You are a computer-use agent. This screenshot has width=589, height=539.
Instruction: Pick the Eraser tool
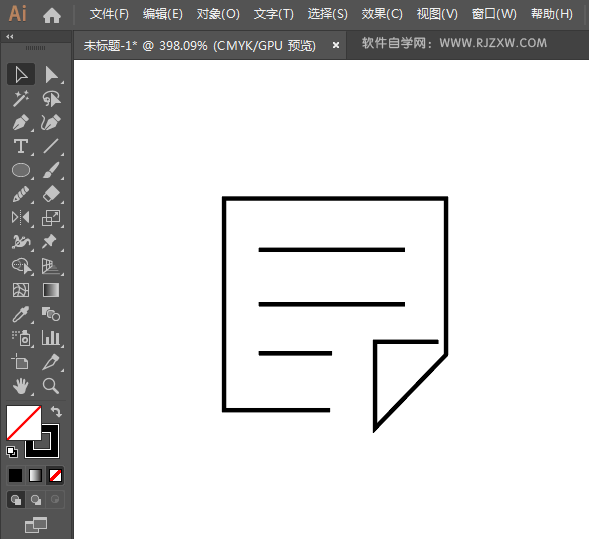click(x=51, y=194)
